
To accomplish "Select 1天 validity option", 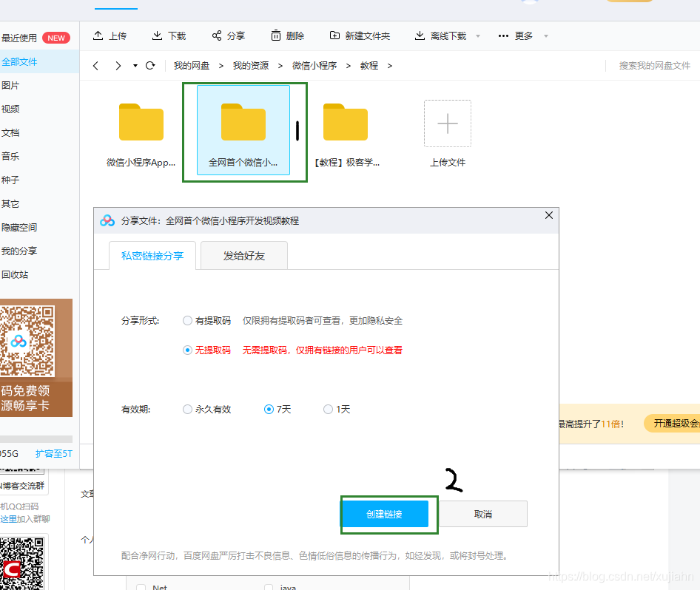I will (328, 410).
